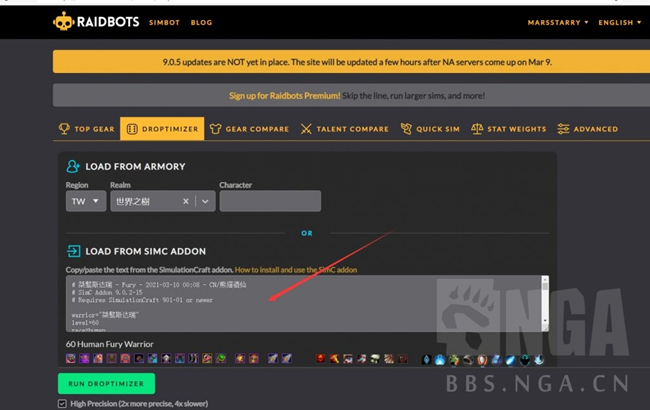Viewport: 650px width, 410px height.
Task: Clear the selected realm with the X
Action: [186, 201]
